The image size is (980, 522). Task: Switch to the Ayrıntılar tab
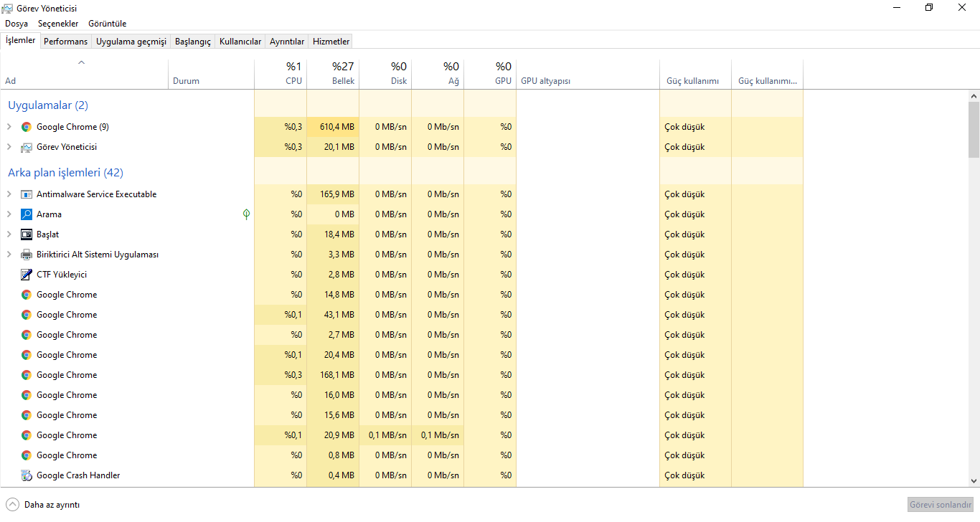click(x=287, y=42)
